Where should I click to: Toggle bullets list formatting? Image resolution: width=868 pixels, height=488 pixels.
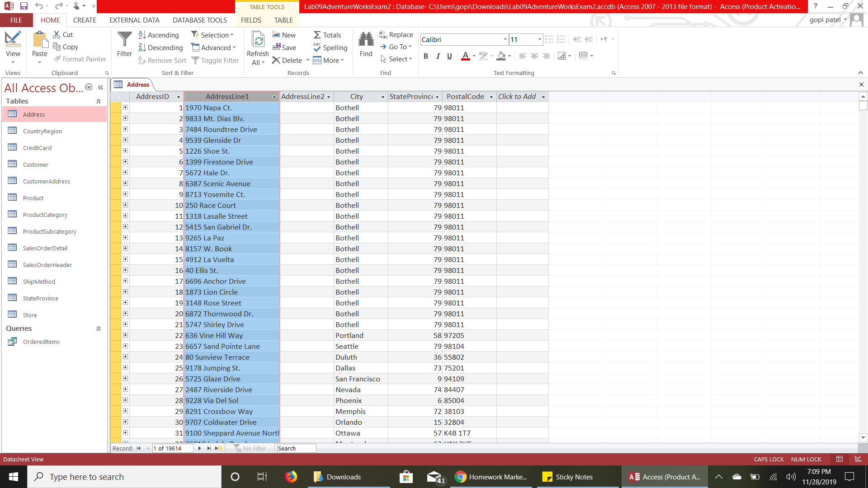[549, 39]
